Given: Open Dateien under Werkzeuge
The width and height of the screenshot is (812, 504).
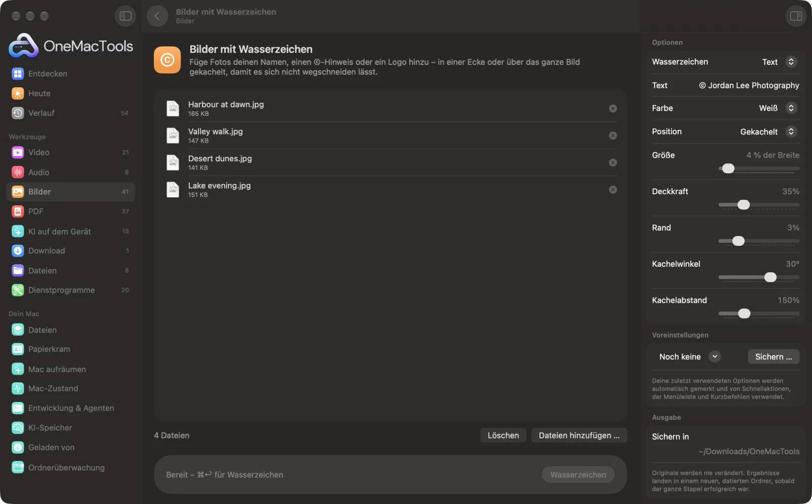Looking at the screenshot, I should [71, 271].
